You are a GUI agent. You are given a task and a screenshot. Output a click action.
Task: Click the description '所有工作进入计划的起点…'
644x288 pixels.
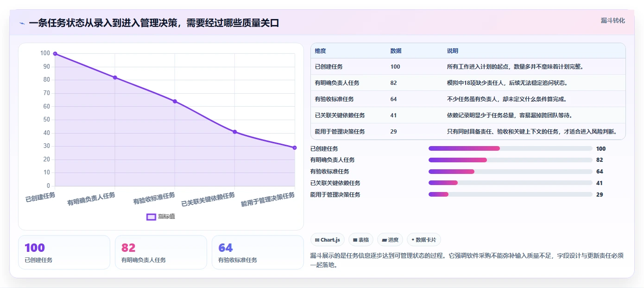[x=515, y=67]
